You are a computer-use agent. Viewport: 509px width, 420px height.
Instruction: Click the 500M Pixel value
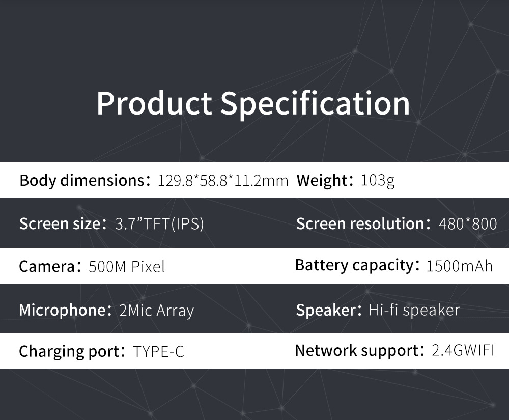pos(127,267)
